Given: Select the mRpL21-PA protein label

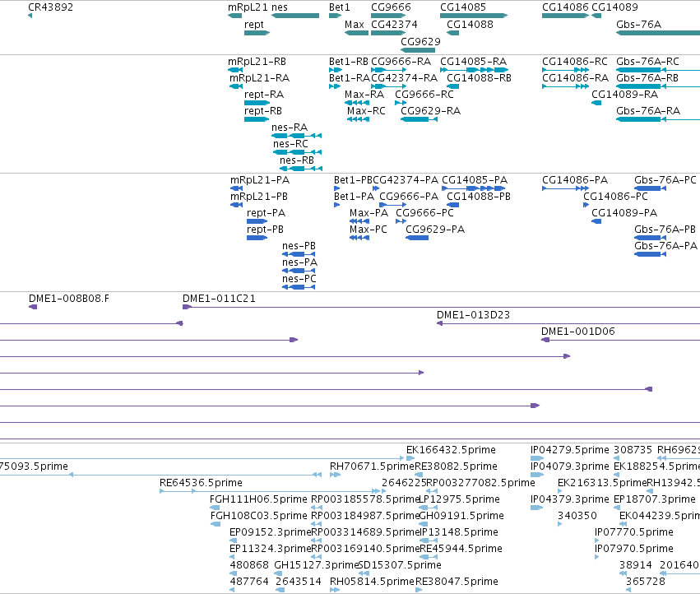Looking at the screenshot, I should click(260, 180).
